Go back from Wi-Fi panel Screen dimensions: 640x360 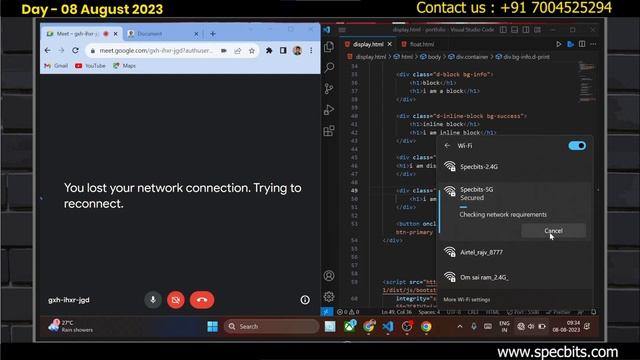[447, 146]
